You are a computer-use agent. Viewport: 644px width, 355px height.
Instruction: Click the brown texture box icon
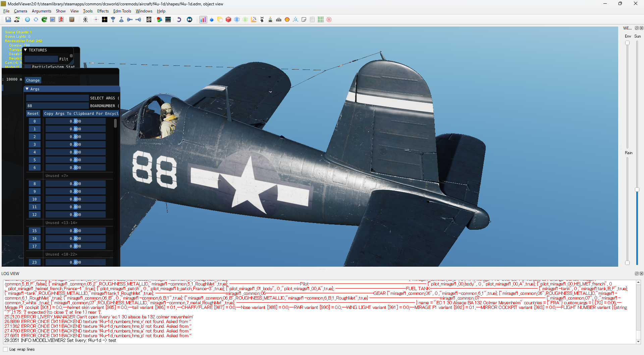[72, 19]
